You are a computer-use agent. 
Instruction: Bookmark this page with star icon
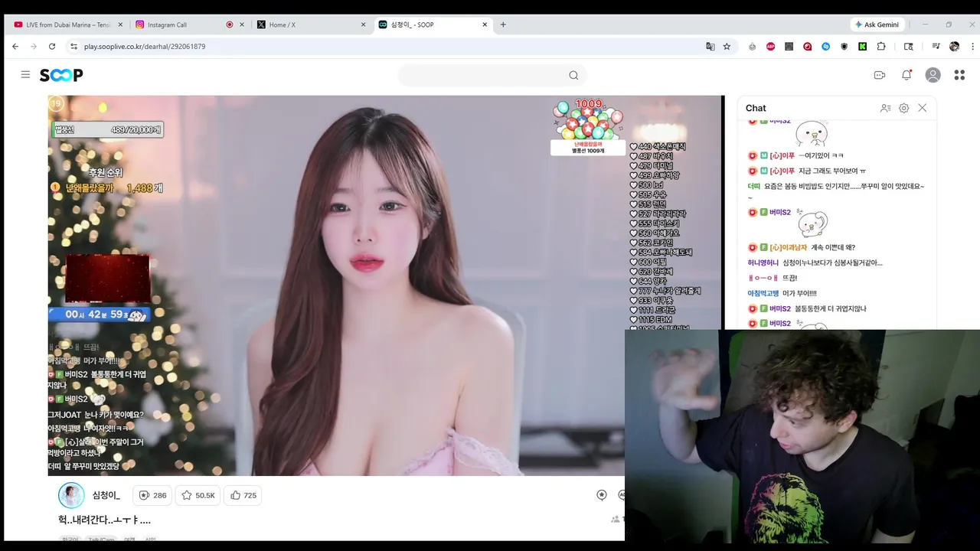click(727, 47)
